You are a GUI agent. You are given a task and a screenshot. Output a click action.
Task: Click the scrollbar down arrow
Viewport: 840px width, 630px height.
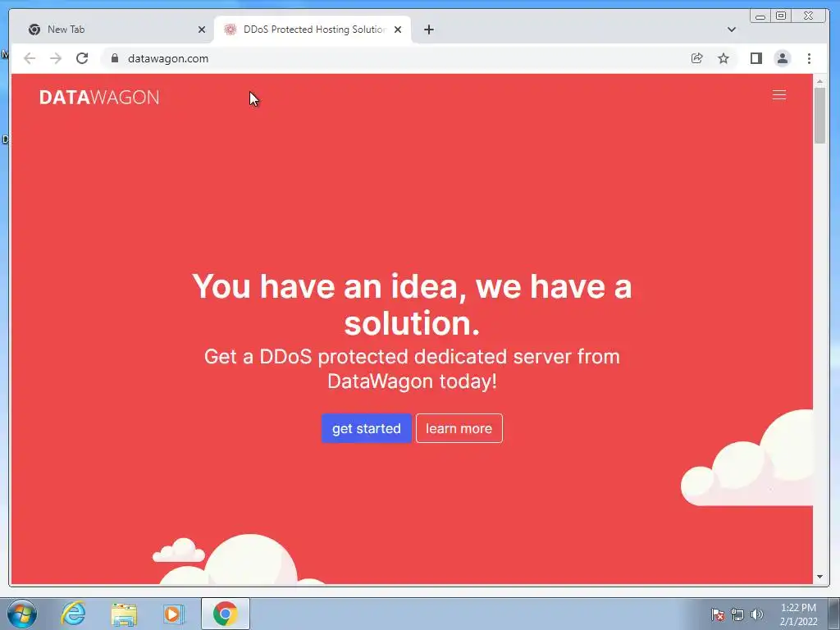click(x=819, y=577)
